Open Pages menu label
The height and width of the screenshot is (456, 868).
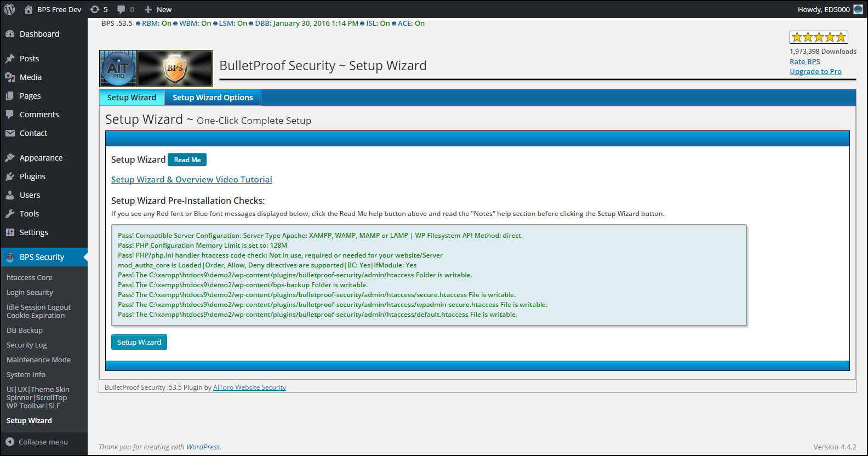point(30,96)
